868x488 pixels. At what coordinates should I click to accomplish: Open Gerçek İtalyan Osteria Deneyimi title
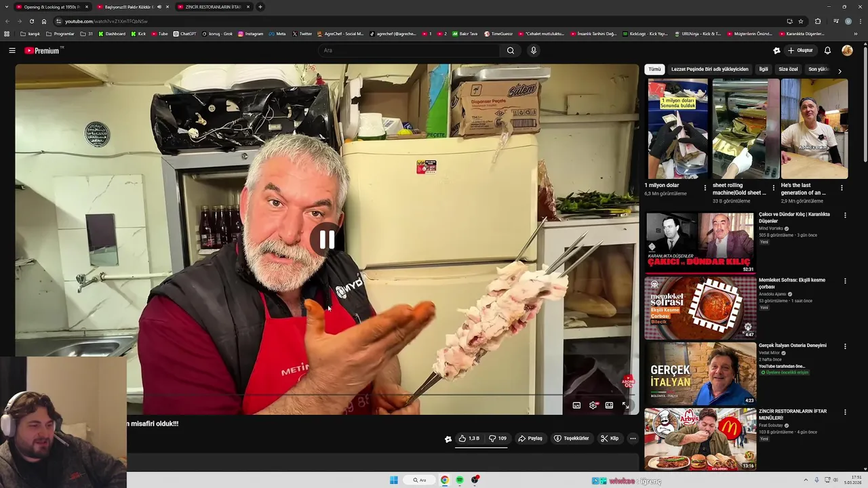(792, 346)
